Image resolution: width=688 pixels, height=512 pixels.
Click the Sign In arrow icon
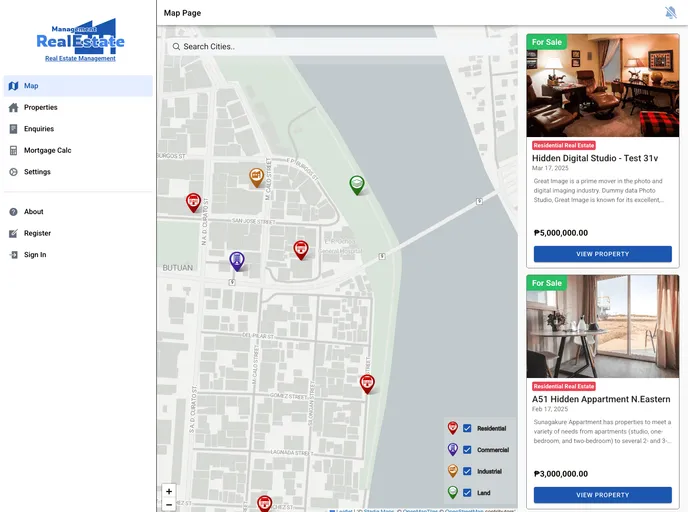click(14, 255)
